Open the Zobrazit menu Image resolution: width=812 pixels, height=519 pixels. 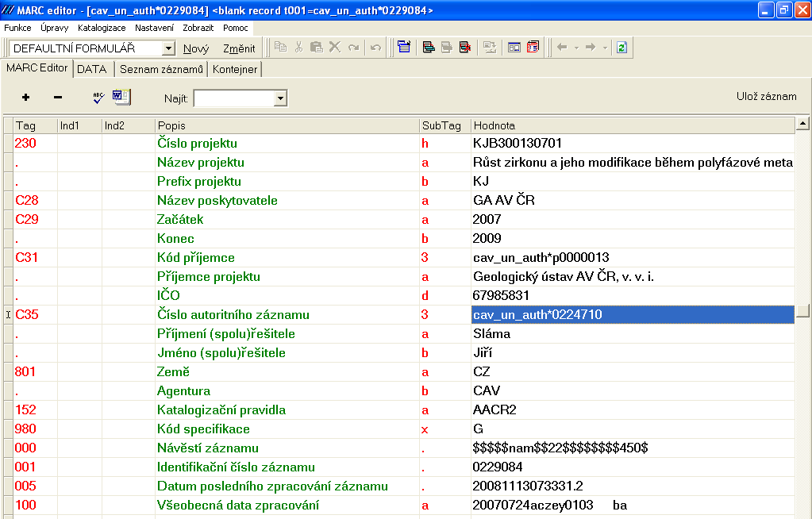198,28
